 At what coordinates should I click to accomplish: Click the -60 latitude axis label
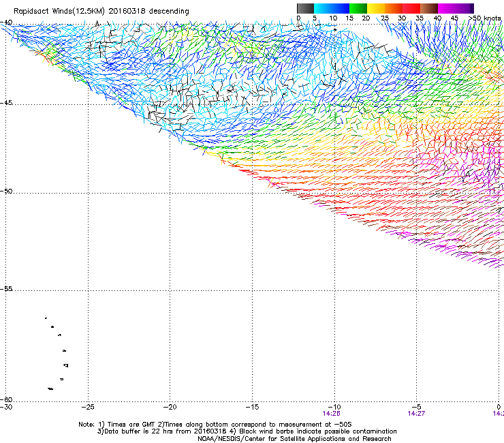[6, 399]
